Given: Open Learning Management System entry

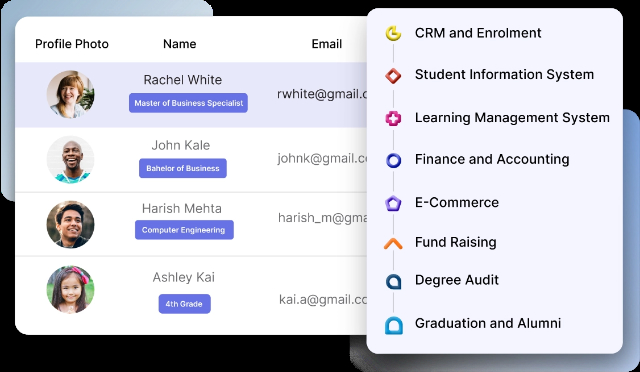Looking at the screenshot, I should [512, 118].
